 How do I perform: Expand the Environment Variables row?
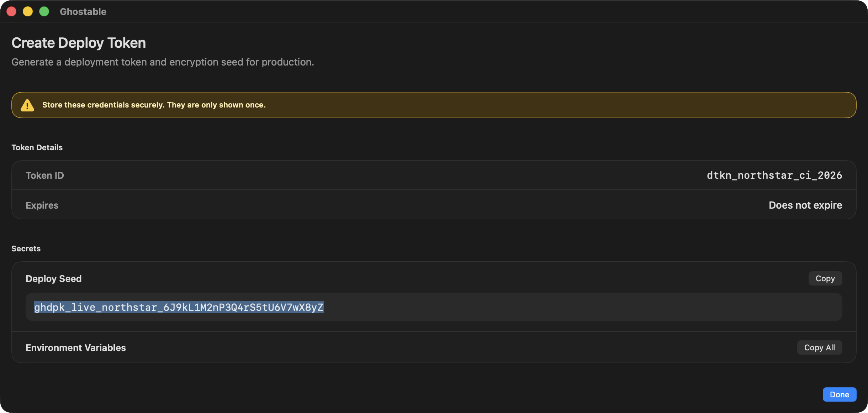click(x=75, y=347)
